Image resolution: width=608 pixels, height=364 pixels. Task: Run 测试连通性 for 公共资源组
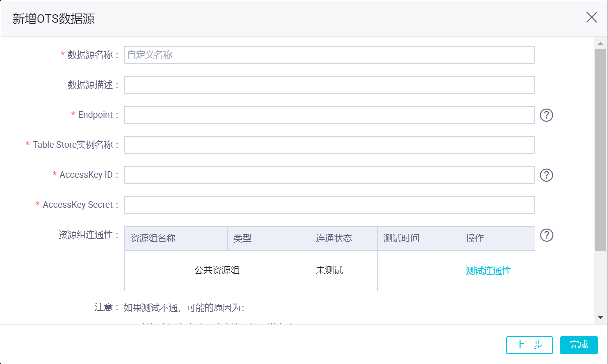pos(488,271)
